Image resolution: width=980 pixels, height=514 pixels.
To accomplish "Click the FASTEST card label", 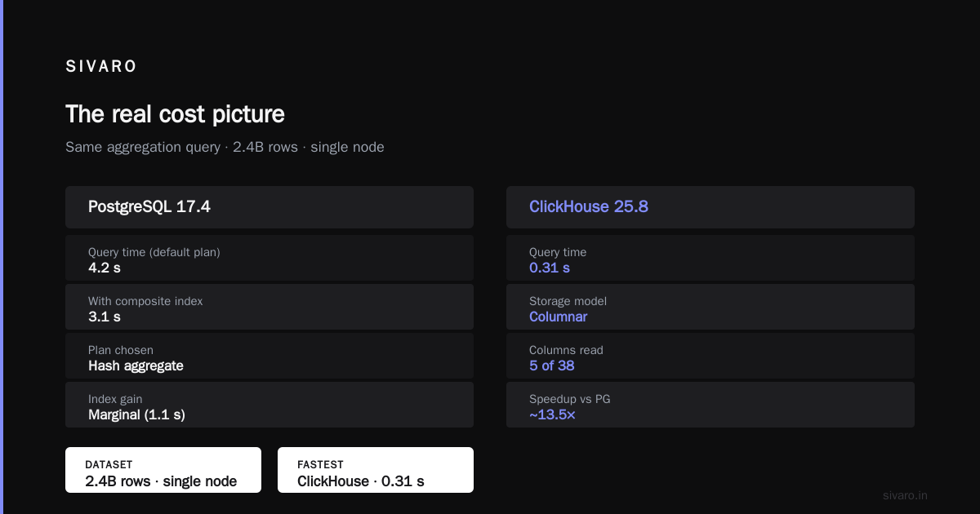I will click(x=320, y=464).
